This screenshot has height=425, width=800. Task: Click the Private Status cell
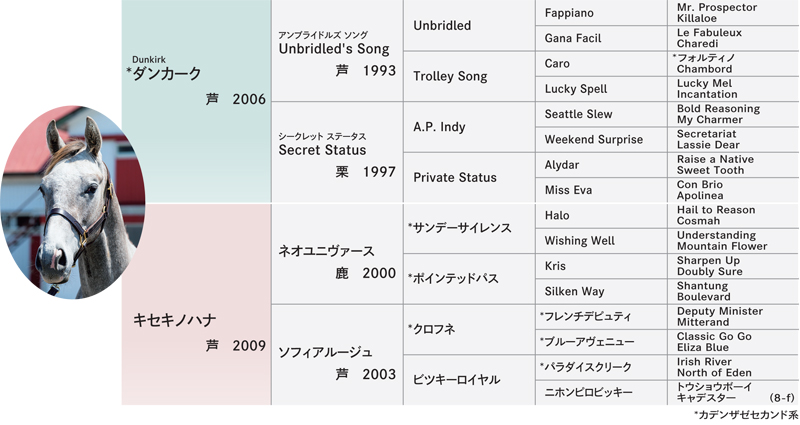click(469, 178)
